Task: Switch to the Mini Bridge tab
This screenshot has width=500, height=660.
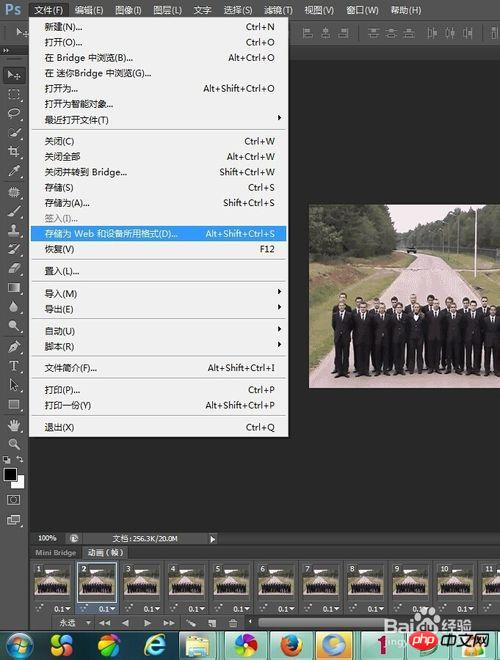Action: (x=56, y=552)
